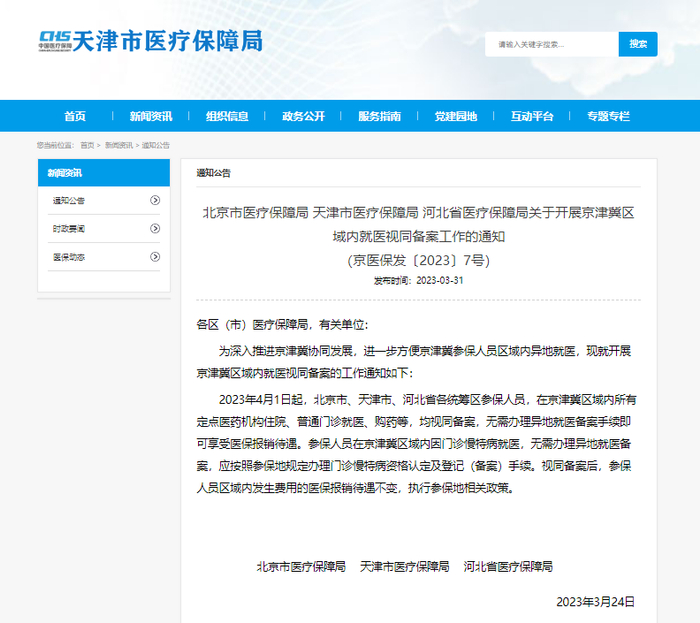Go to 首页 in the navigation bar
The width and height of the screenshot is (700, 623).
pos(75,116)
